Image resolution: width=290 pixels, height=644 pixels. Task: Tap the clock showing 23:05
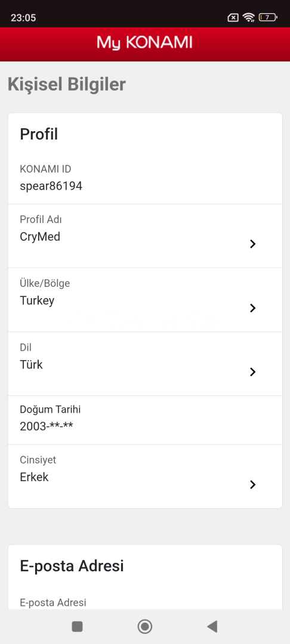tap(23, 18)
